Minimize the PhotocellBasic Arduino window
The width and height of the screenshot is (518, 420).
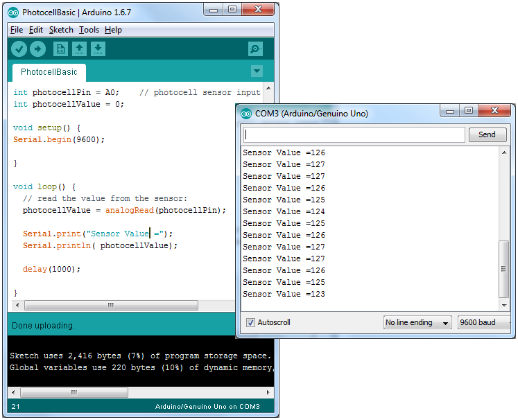click(214, 10)
